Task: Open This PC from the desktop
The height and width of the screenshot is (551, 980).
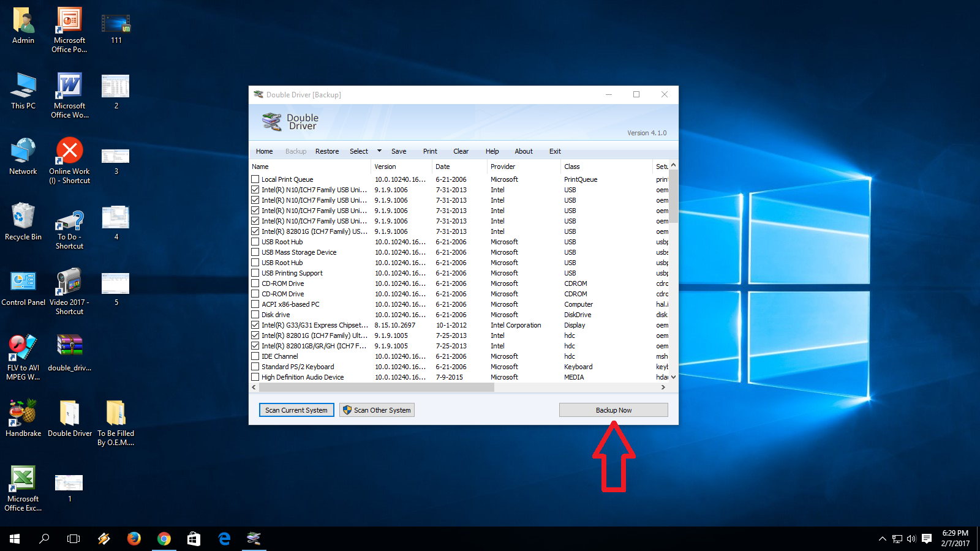Action: (x=23, y=84)
